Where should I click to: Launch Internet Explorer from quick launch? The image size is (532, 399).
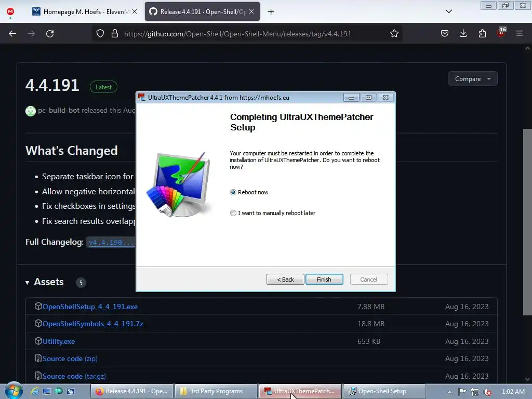tap(34, 391)
